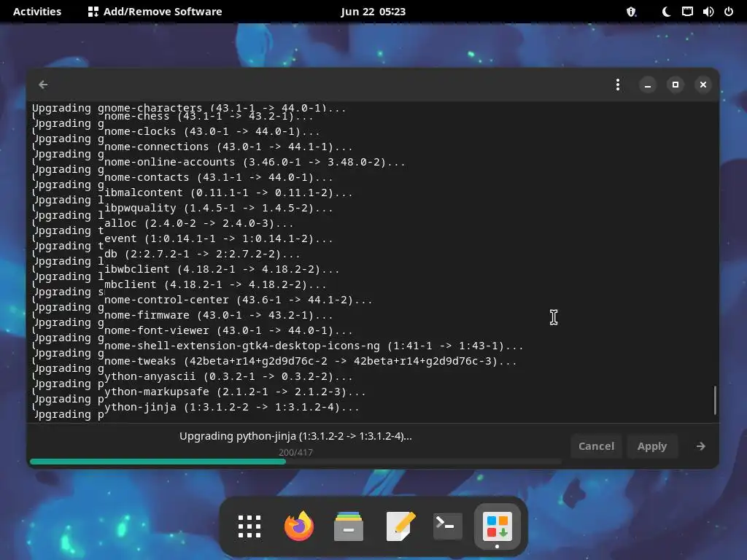
Task: Click the 'ython-anyascii' output line
Action: (x=228, y=377)
